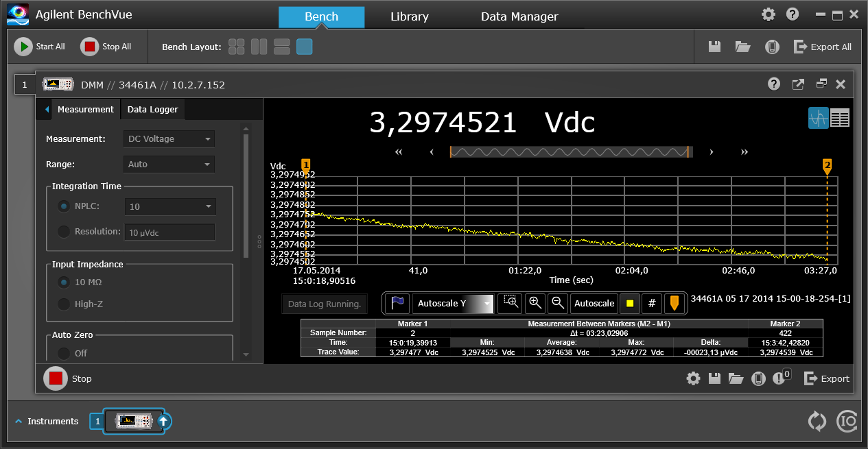Open the Autoscale Y dropdown
This screenshot has height=449, width=868.
[453, 303]
